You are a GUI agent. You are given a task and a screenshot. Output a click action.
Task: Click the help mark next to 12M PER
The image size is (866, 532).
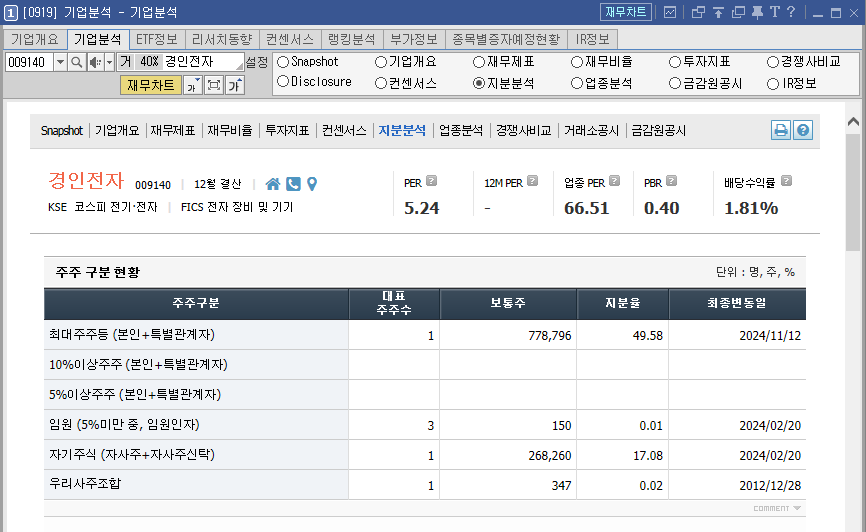pos(532,181)
